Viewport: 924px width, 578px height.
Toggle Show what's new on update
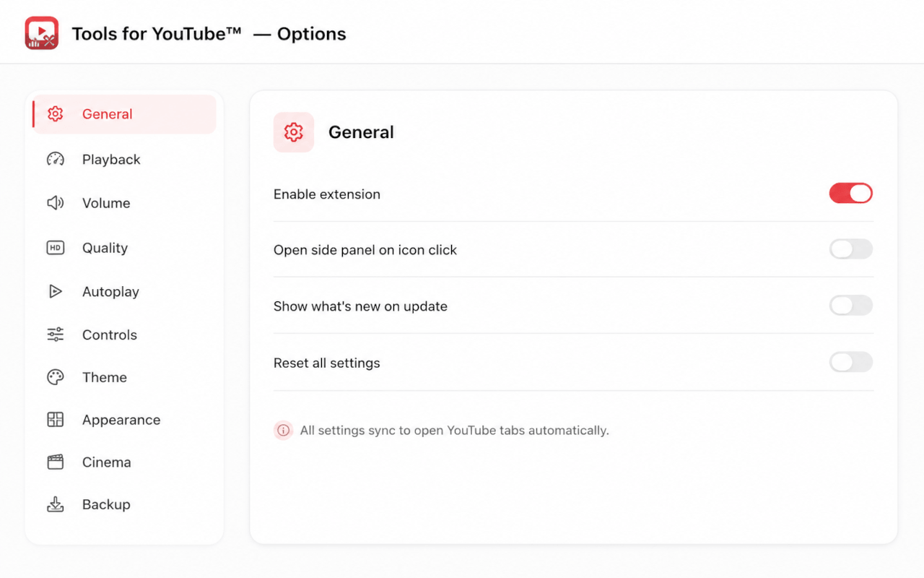pos(851,306)
